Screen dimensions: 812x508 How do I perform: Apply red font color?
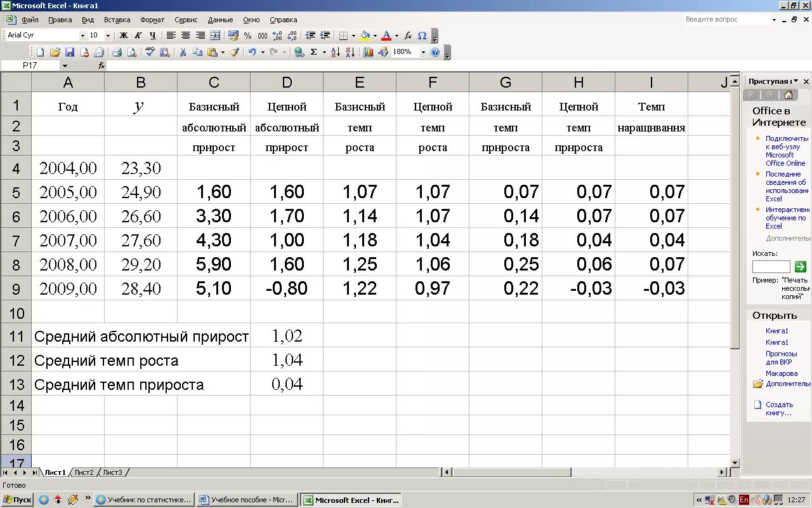pos(386,36)
